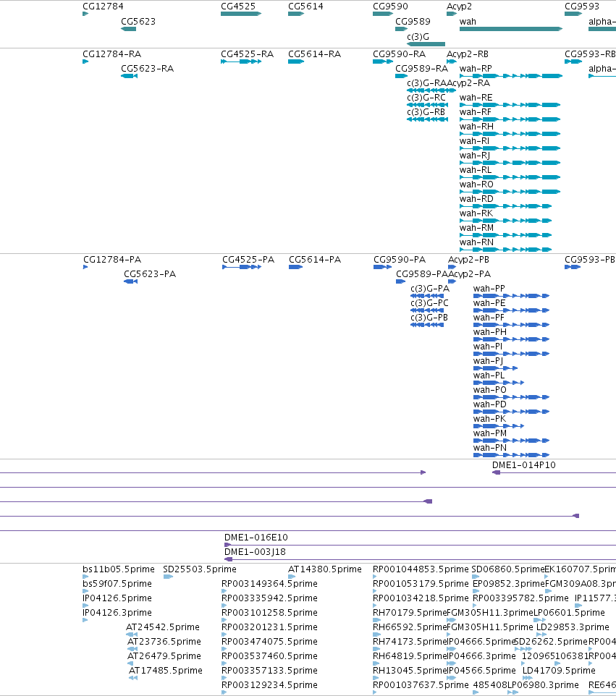Click the CG9589-RA transcript label

click(x=421, y=68)
